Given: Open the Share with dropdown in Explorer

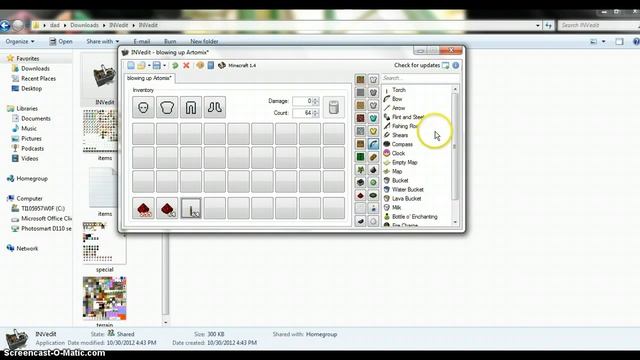Looking at the screenshot, I should 102,42.
